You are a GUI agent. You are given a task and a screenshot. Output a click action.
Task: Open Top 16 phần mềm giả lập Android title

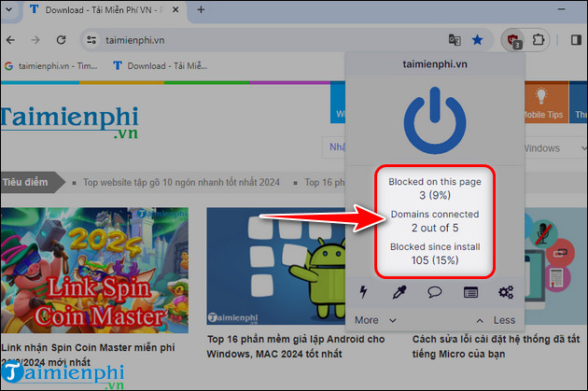pyautogui.click(x=296, y=346)
